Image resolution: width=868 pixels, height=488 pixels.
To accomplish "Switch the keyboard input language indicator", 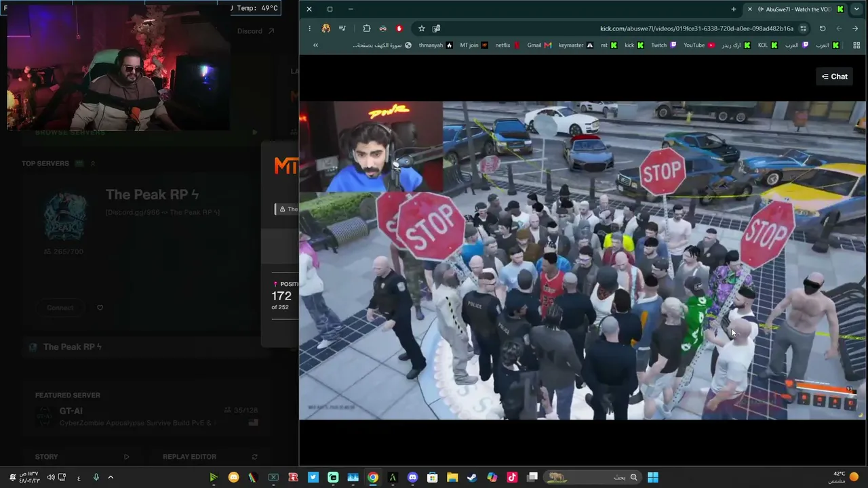I will 79,478.
